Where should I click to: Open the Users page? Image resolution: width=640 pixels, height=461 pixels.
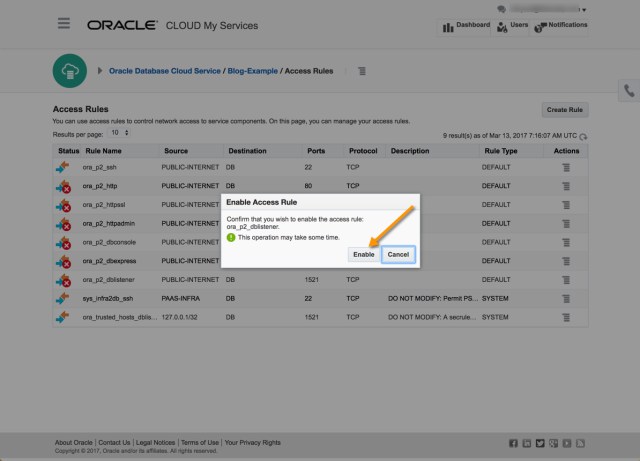512,27
